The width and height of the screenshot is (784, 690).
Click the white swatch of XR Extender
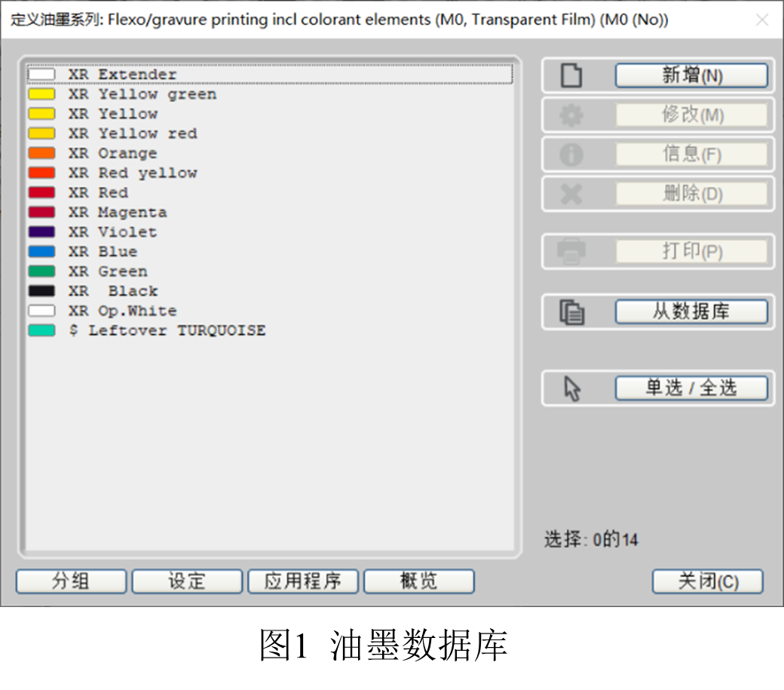(41, 75)
